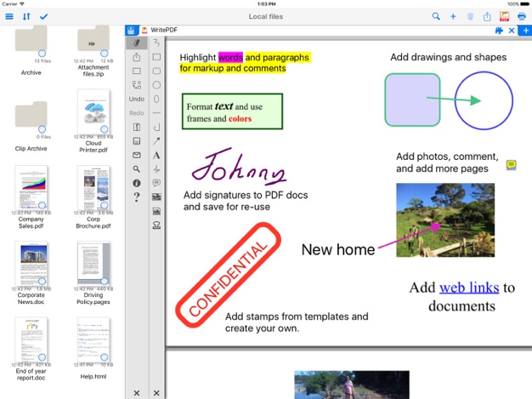Click the Undo button
The height and width of the screenshot is (399, 532).
[136, 100]
